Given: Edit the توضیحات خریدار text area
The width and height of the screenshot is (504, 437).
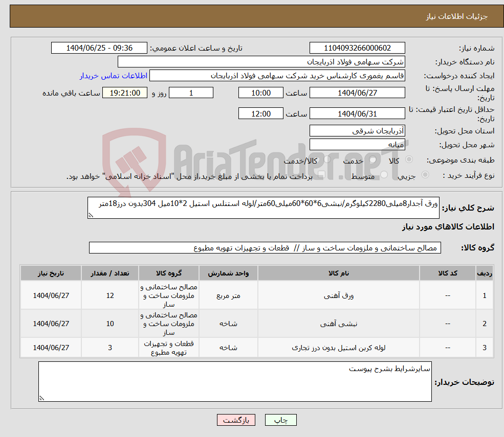Looking at the screenshot, I should click(x=235, y=381).
